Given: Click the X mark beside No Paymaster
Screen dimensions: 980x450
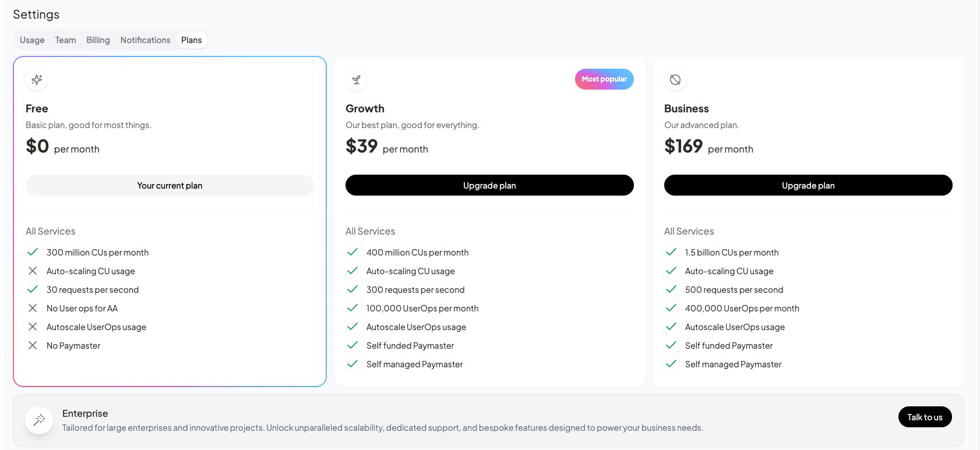Looking at the screenshot, I should pyautogui.click(x=33, y=345).
